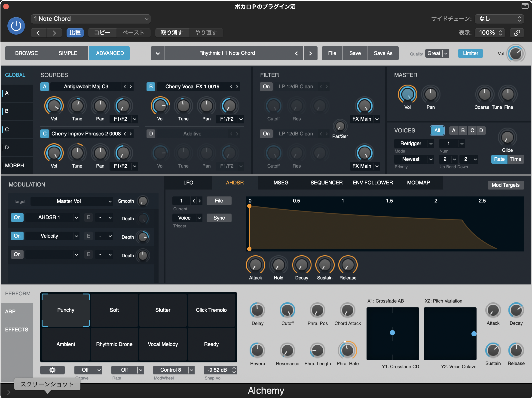The width and height of the screenshot is (532, 398).
Task: Click the Perform Reverb knob
Action: [257, 351]
